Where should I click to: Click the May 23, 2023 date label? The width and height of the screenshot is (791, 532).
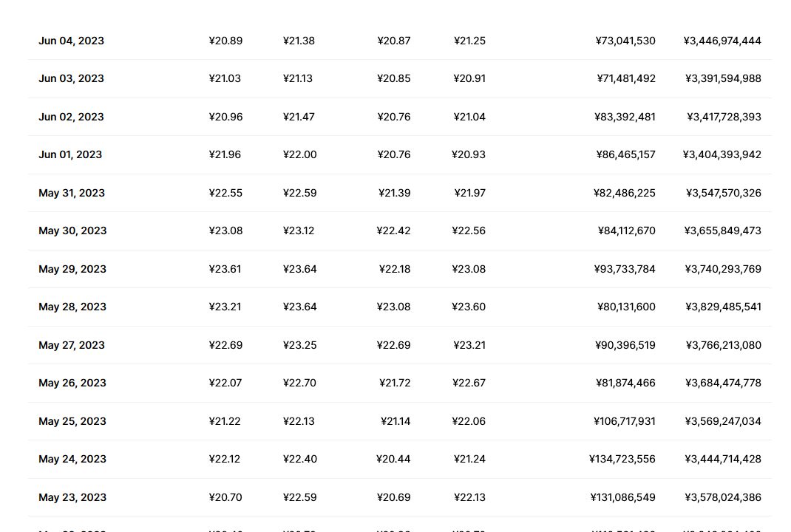[x=72, y=497]
